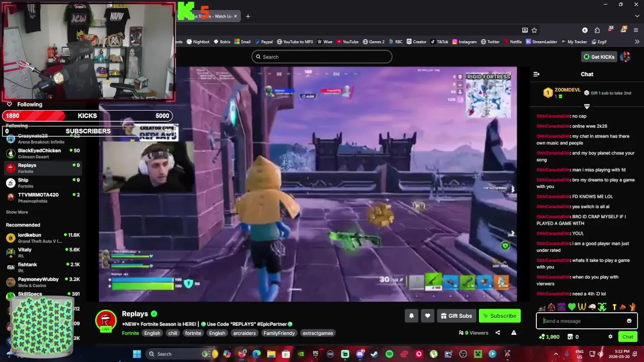
Task: Open the Netflix bookmark
Action: click(x=513, y=42)
